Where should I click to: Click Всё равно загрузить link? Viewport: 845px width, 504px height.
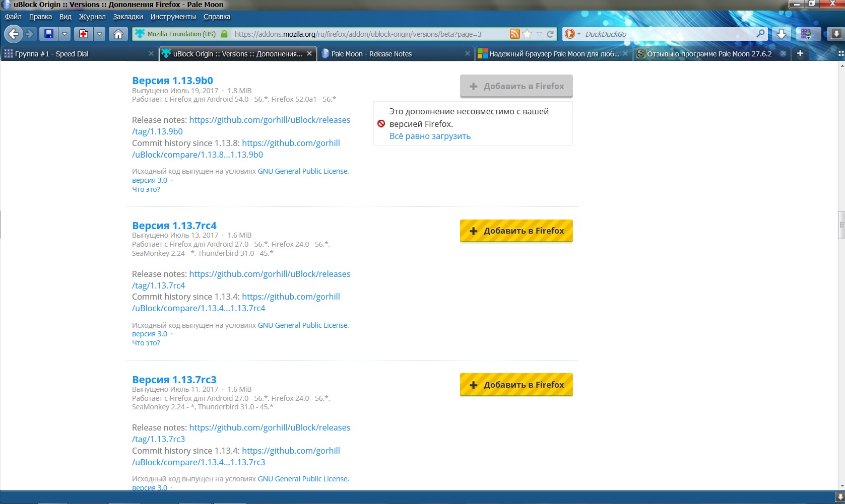pos(430,136)
